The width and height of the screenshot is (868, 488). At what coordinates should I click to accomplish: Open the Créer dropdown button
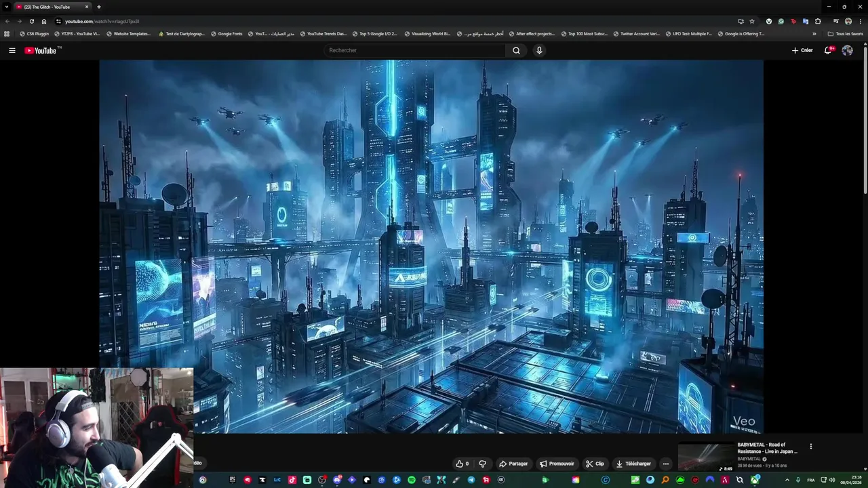tap(802, 50)
